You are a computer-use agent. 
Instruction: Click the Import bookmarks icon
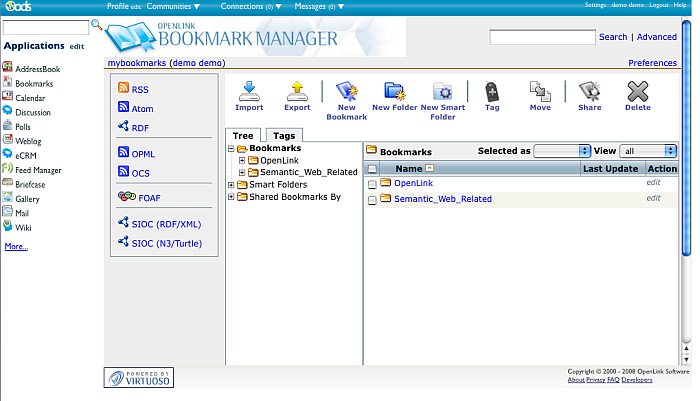tap(249, 91)
